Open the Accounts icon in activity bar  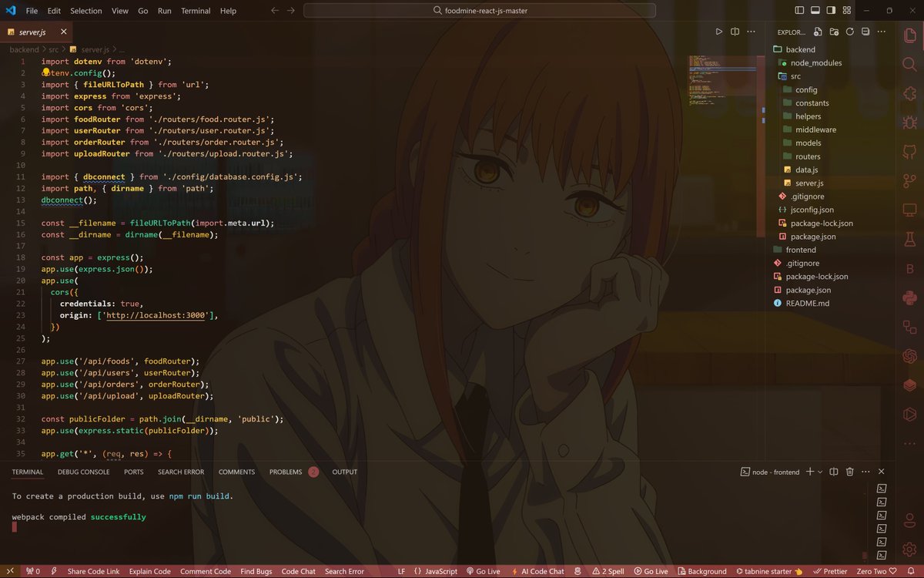click(909, 519)
